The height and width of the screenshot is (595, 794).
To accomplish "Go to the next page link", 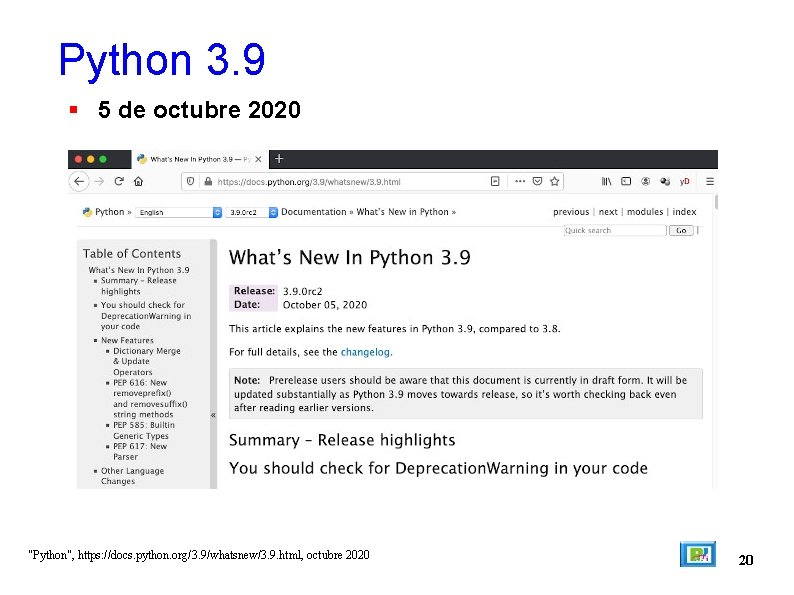I will coord(608,212).
